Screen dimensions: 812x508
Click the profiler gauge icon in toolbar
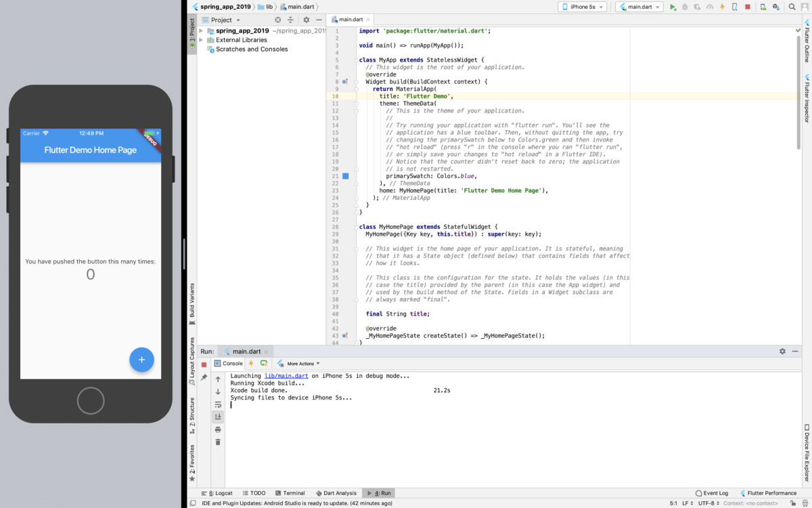[x=710, y=7]
